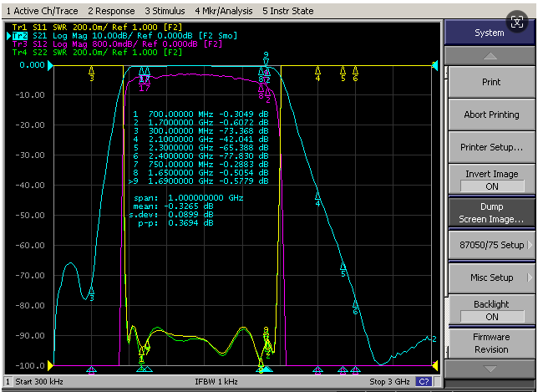This screenshot has width=538, height=392.
Task: Click the screenshot capture icon at top right
Action: coord(517,22)
